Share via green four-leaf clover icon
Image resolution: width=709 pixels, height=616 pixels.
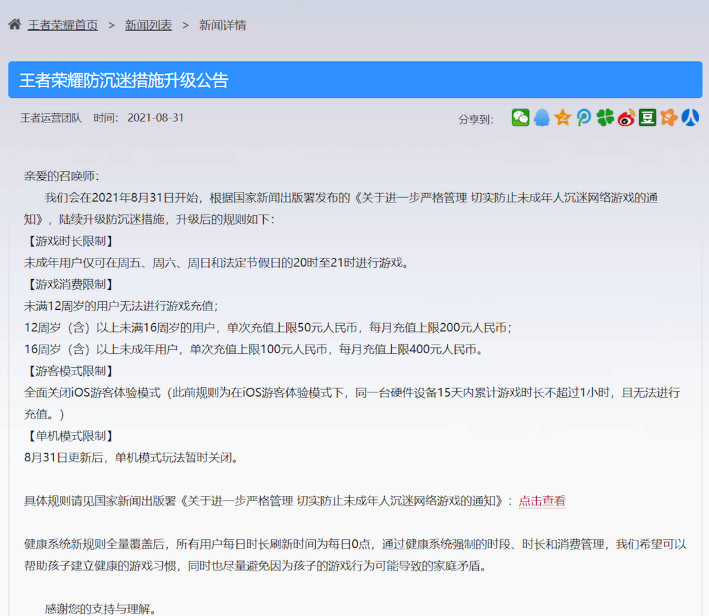click(x=605, y=118)
